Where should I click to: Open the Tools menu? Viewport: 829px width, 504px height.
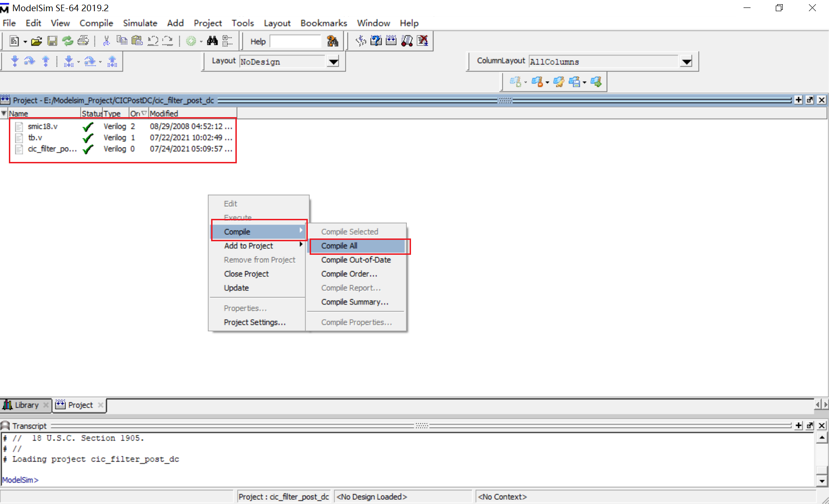(242, 23)
